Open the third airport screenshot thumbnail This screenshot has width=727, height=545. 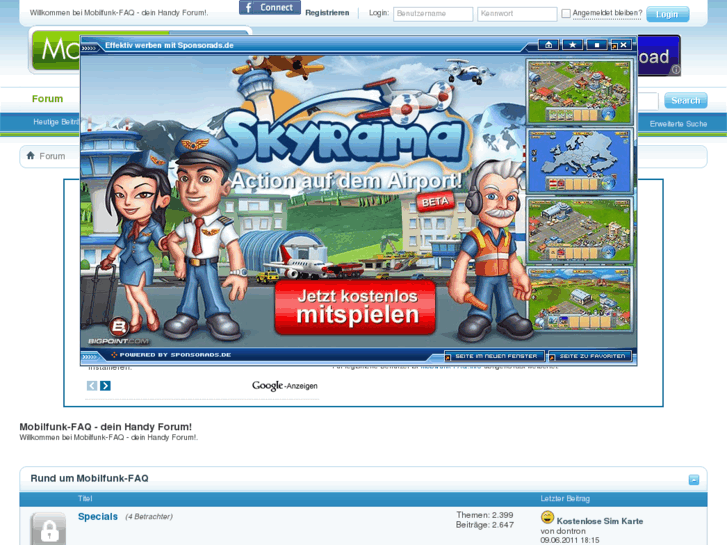tap(580, 231)
